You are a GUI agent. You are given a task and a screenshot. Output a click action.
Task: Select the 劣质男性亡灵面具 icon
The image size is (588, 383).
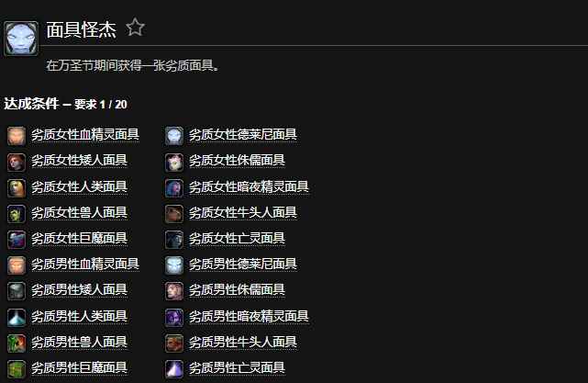pyautogui.click(x=174, y=369)
